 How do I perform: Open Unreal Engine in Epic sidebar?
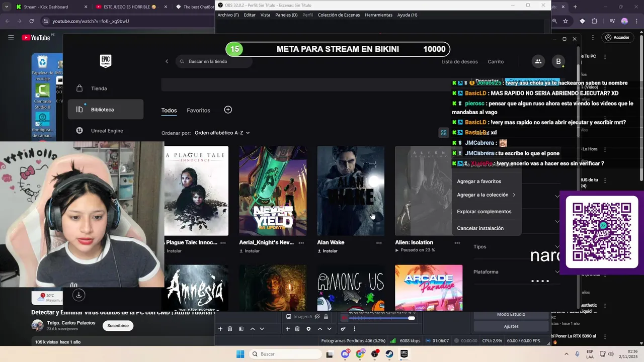106,131
